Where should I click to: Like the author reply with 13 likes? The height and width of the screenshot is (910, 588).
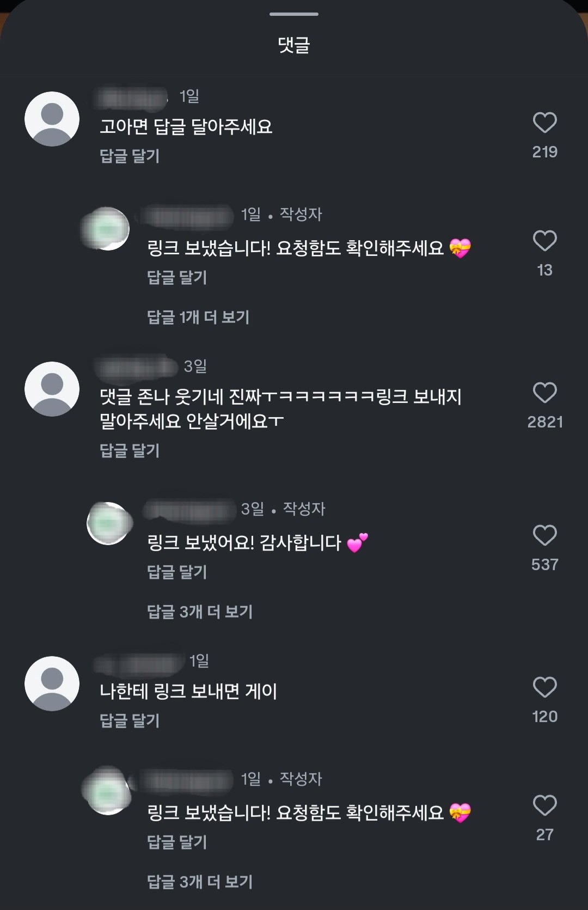pos(544,241)
